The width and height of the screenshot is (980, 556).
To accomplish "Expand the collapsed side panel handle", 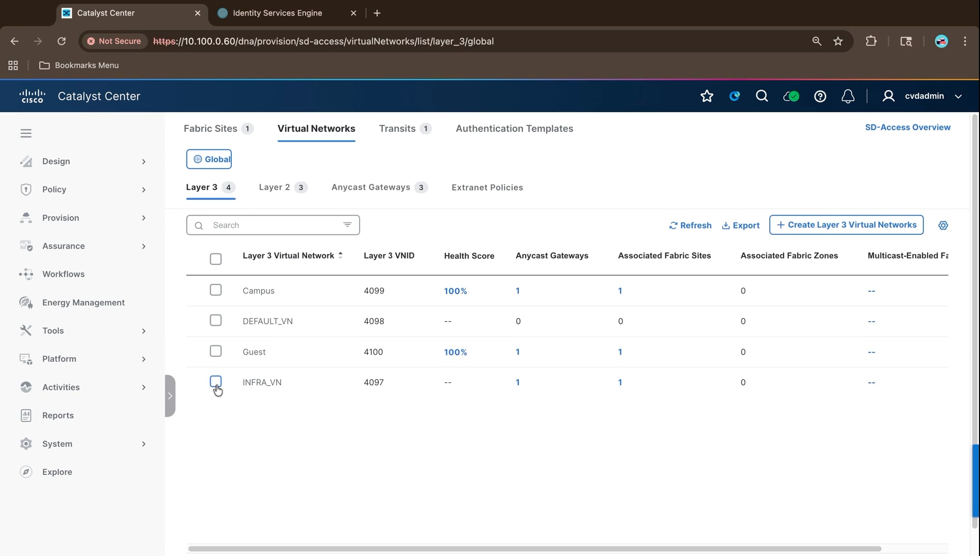I will pyautogui.click(x=170, y=396).
